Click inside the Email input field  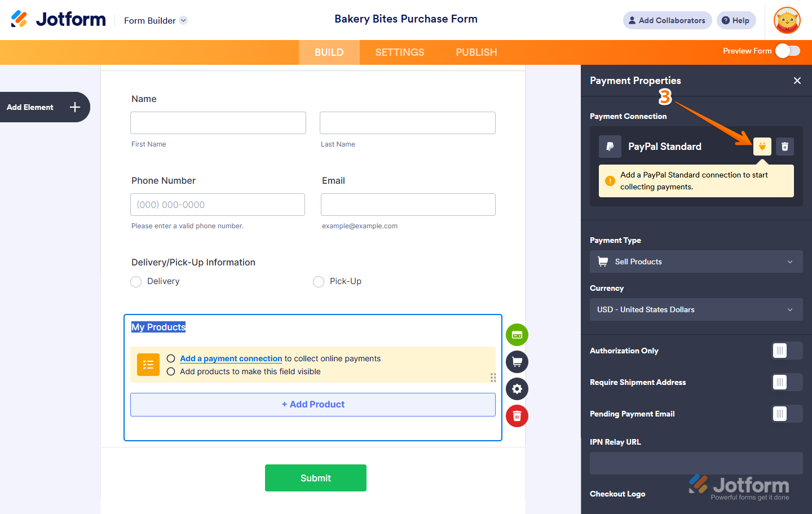coord(408,205)
